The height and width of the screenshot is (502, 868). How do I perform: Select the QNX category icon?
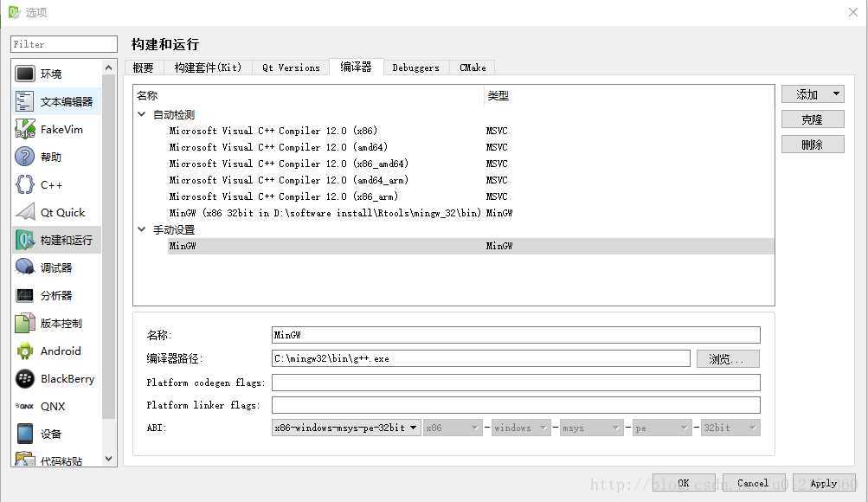coord(24,406)
